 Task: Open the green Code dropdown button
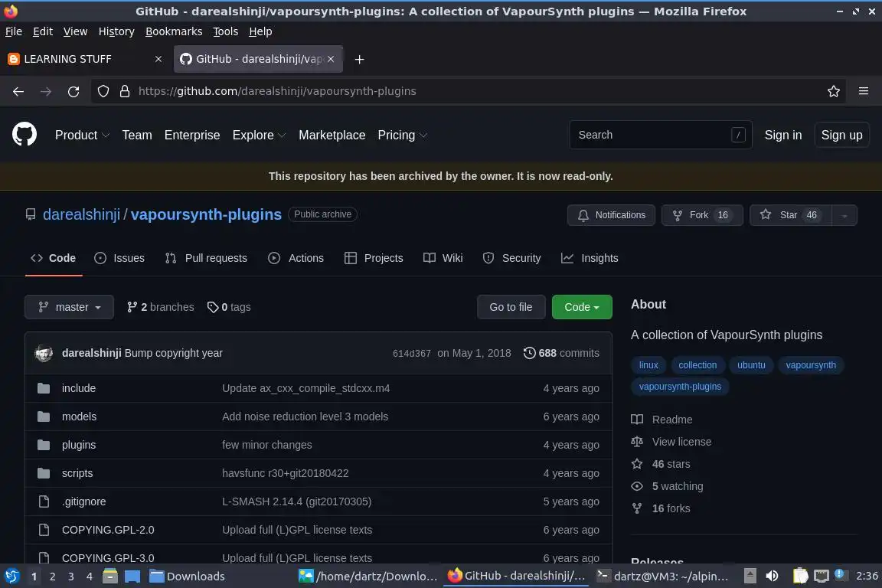tap(582, 307)
